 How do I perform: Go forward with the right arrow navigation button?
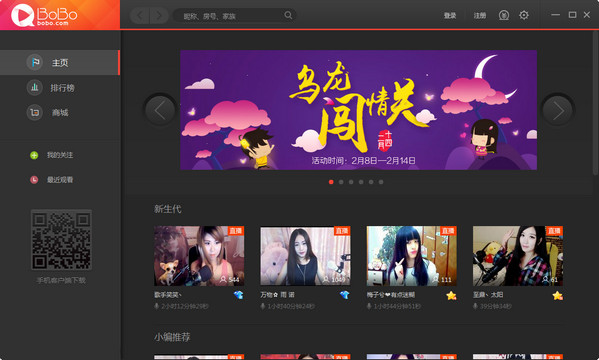[x=159, y=16]
